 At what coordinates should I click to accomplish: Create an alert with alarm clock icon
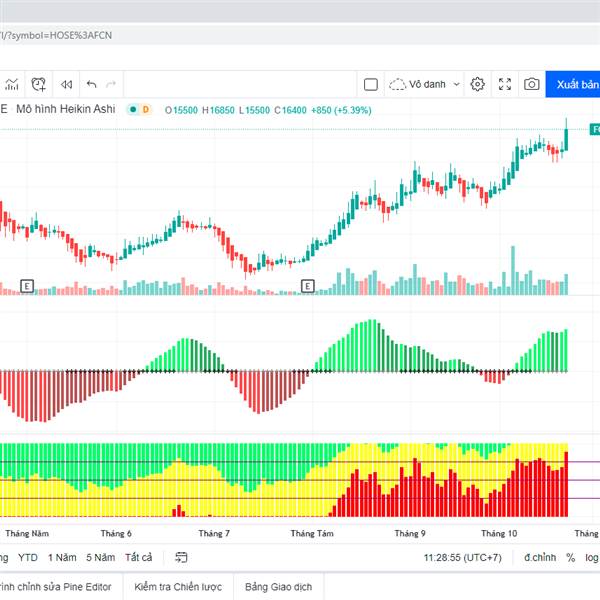tap(39, 84)
